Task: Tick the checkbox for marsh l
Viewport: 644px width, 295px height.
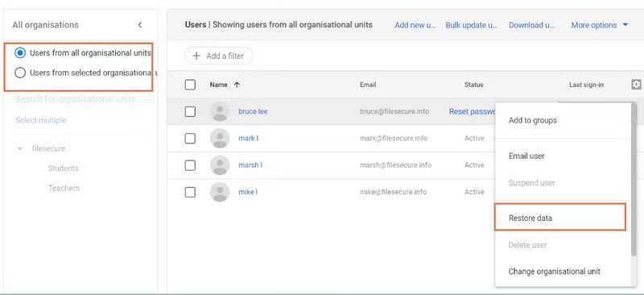Action: click(x=190, y=165)
